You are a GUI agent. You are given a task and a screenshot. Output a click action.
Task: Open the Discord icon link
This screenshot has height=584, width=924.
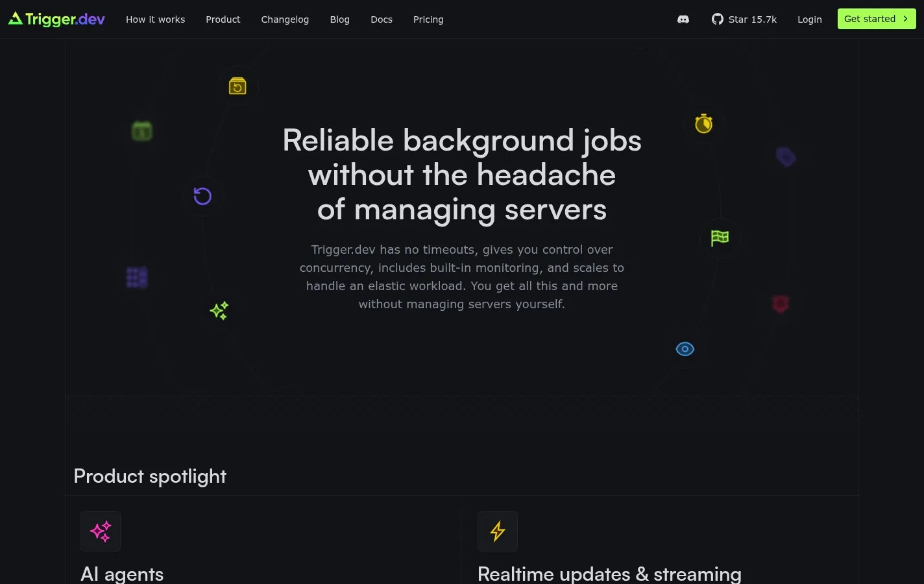tap(683, 19)
